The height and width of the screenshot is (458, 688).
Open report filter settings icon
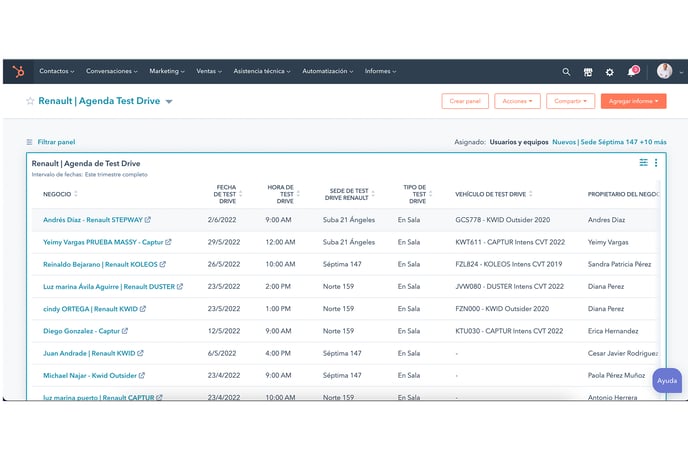point(644,163)
